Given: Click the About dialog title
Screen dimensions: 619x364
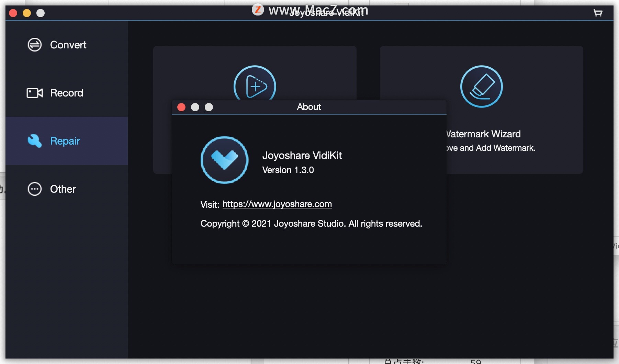Looking at the screenshot, I should (x=309, y=107).
